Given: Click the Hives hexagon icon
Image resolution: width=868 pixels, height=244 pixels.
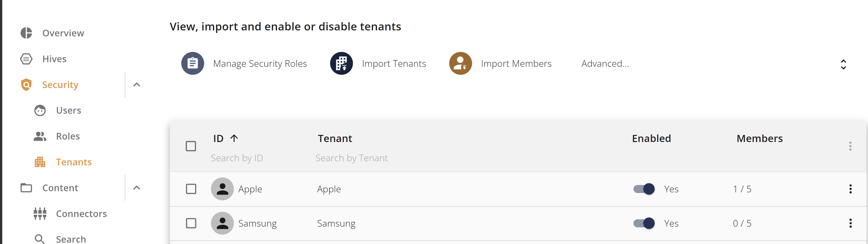Looking at the screenshot, I should (26, 59).
